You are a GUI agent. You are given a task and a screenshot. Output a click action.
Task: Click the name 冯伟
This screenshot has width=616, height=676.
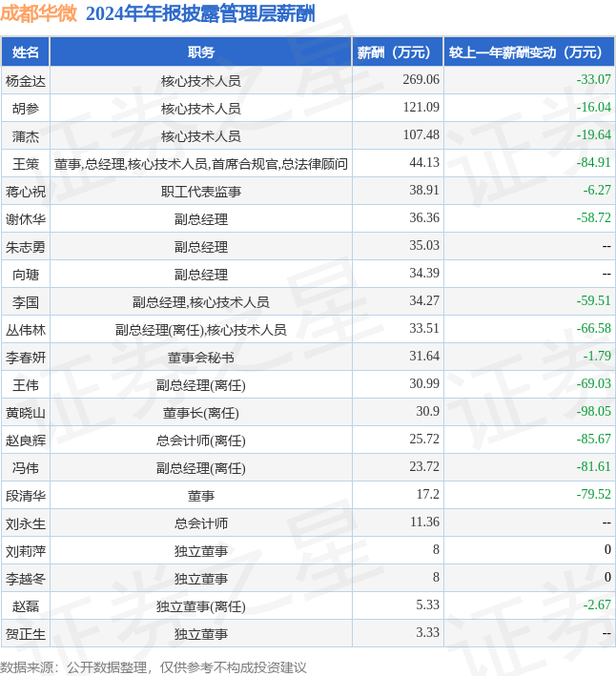click(x=26, y=468)
